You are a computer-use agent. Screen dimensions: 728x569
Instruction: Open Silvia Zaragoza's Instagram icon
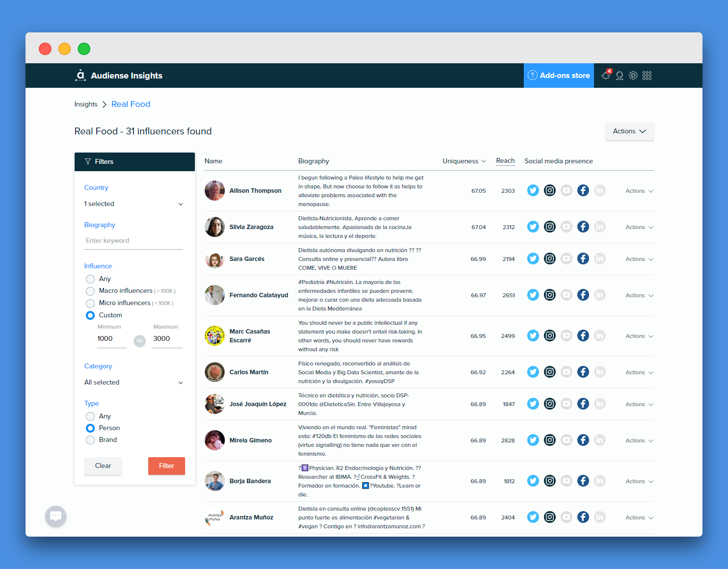[x=550, y=227]
